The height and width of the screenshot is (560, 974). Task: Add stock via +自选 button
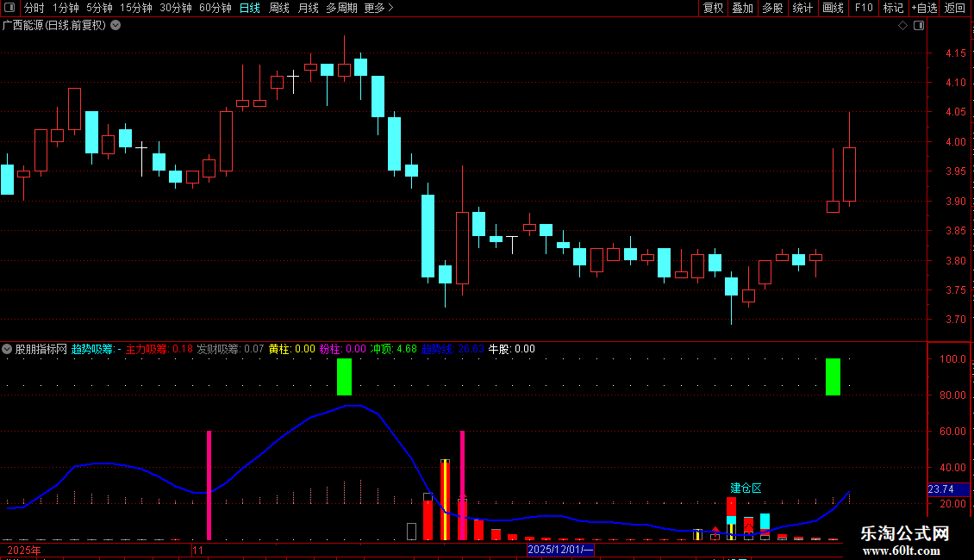point(924,8)
